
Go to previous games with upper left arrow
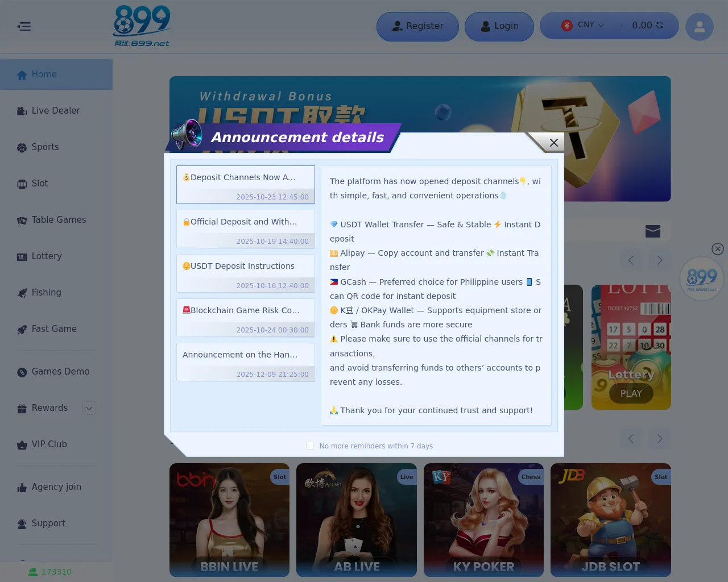click(631, 260)
